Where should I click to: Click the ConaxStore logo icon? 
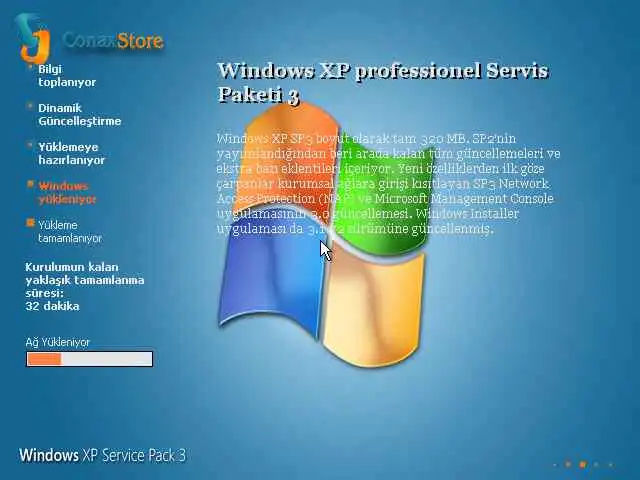point(32,38)
